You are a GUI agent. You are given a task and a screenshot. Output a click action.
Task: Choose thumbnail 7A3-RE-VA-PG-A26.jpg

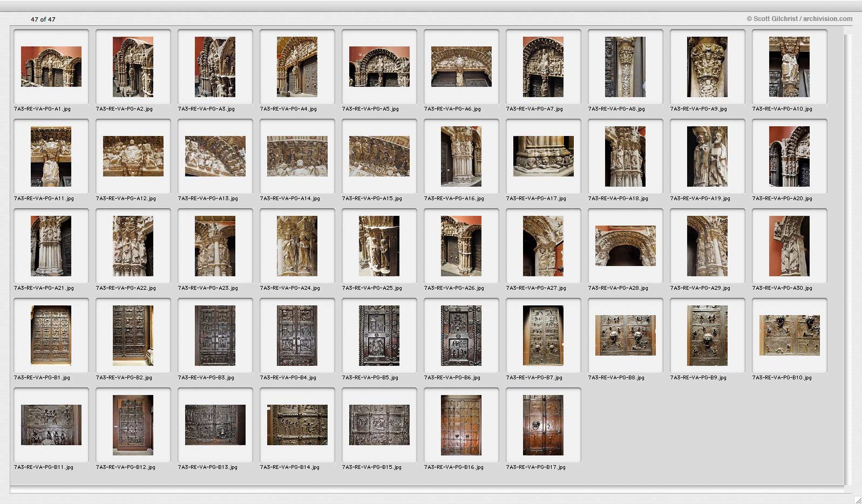point(461,246)
